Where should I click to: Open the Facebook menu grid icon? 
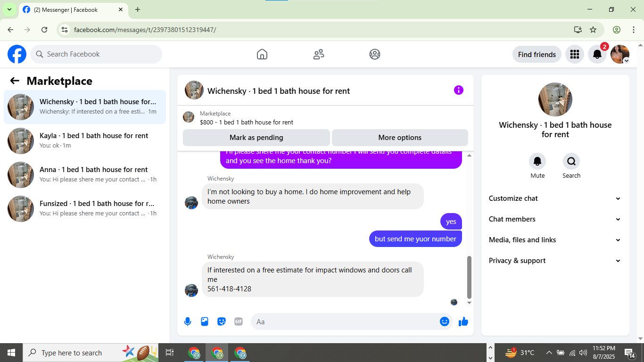tap(574, 54)
